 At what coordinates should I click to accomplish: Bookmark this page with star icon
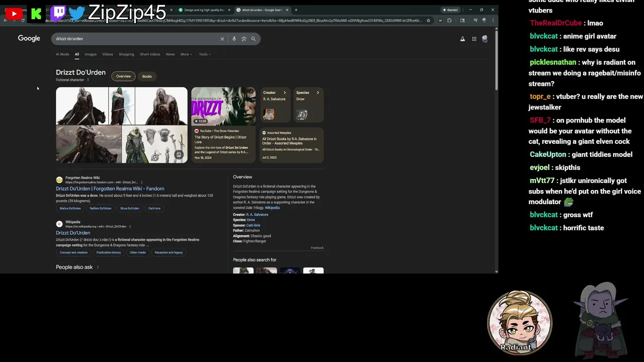point(428,21)
